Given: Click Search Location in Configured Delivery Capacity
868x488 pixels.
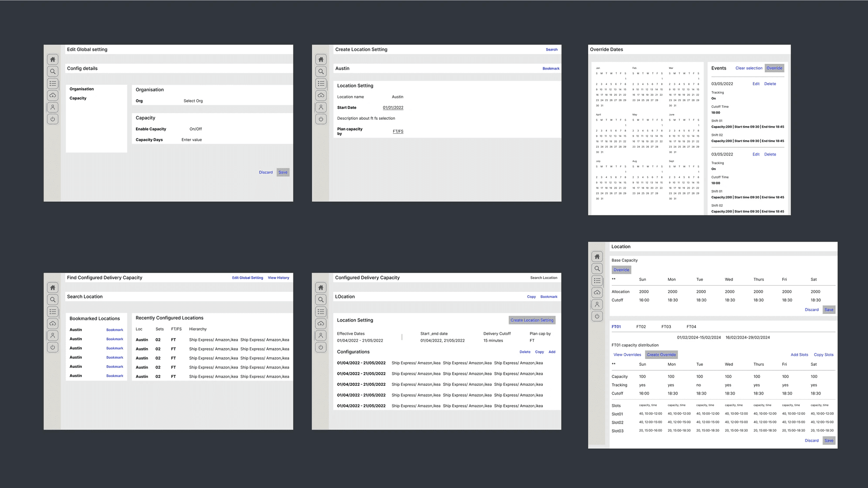Looking at the screenshot, I should [544, 278].
